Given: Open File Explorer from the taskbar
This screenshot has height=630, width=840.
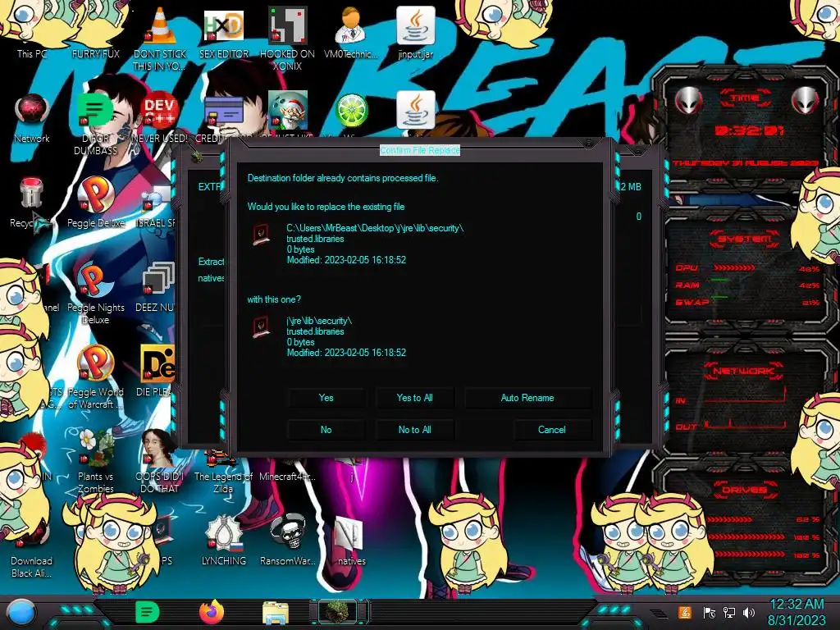Looking at the screenshot, I should (x=276, y=614).
